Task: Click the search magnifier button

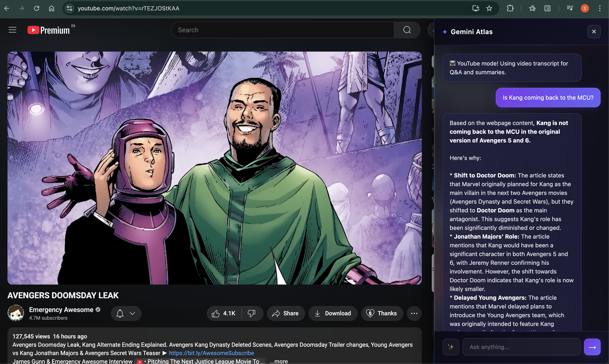Action: (x=407, y=30)
